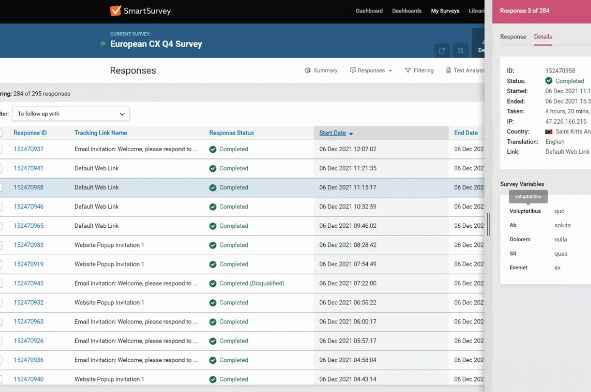
Task: Open Text Analysis tool
Action: pos(465,70)
